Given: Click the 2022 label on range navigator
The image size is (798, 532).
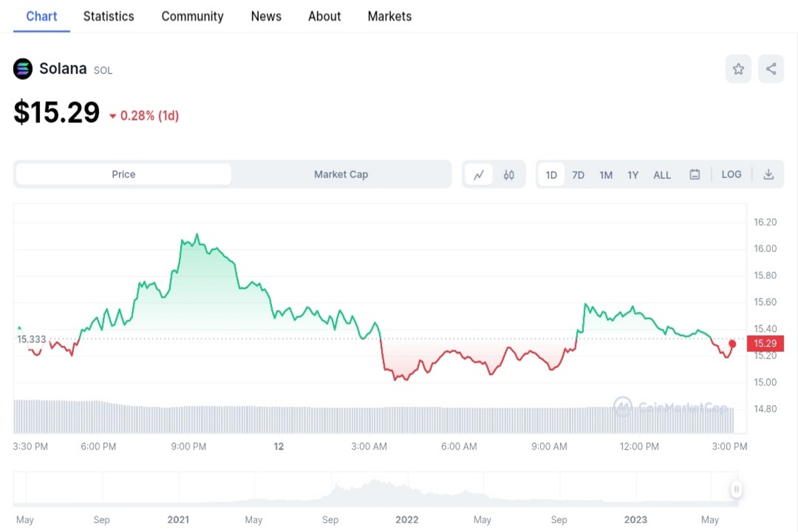Looking at the screenshot, I should (x=407, y=519).
